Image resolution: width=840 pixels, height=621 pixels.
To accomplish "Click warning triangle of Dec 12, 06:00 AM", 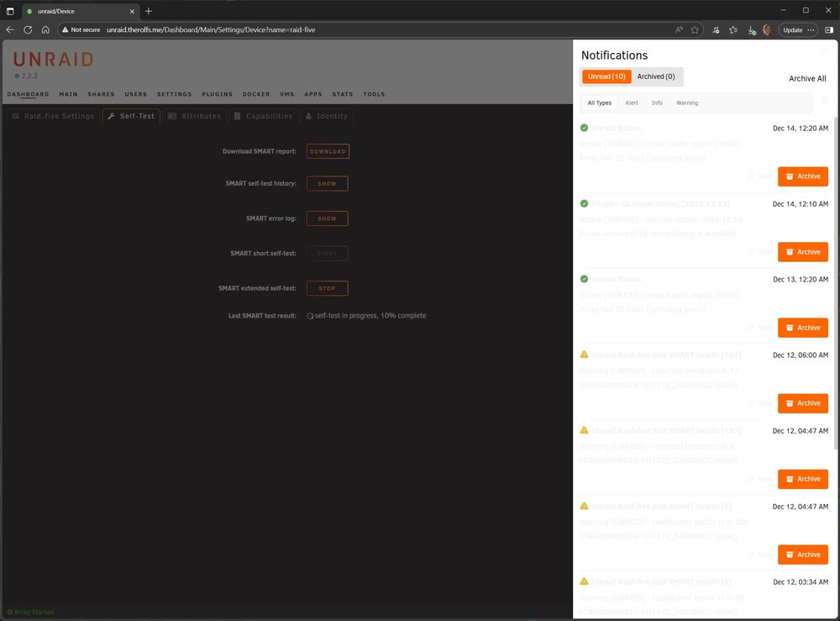I will [584, 355].
